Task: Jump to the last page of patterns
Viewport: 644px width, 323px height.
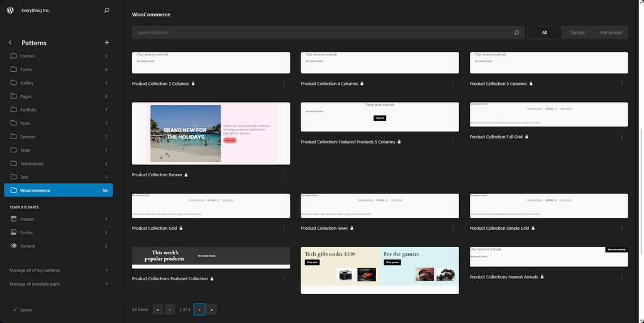Action: coord(212,309)
